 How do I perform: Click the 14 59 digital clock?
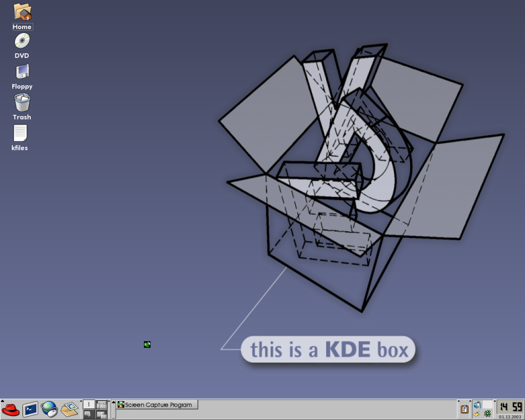pyautogui.click(x=510, y=407)
